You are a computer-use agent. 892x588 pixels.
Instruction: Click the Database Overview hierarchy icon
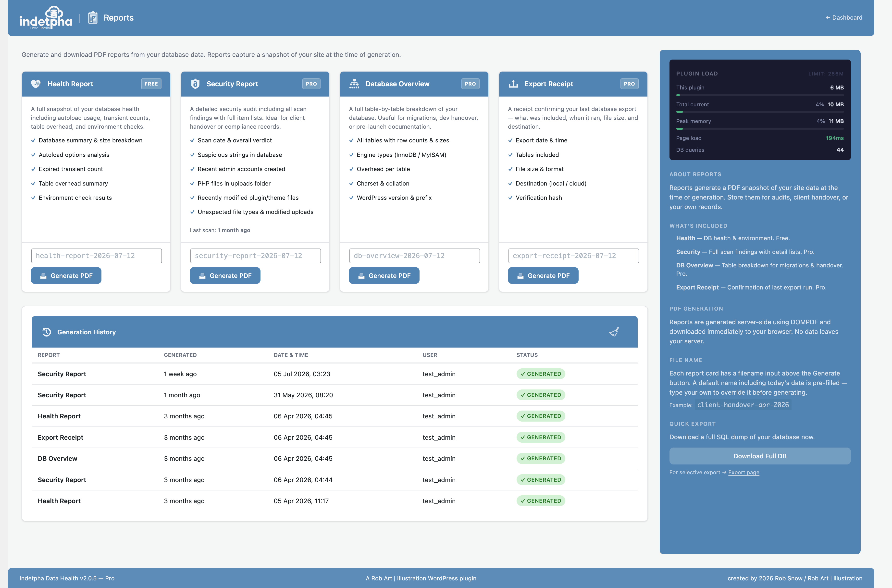[354, 84]
